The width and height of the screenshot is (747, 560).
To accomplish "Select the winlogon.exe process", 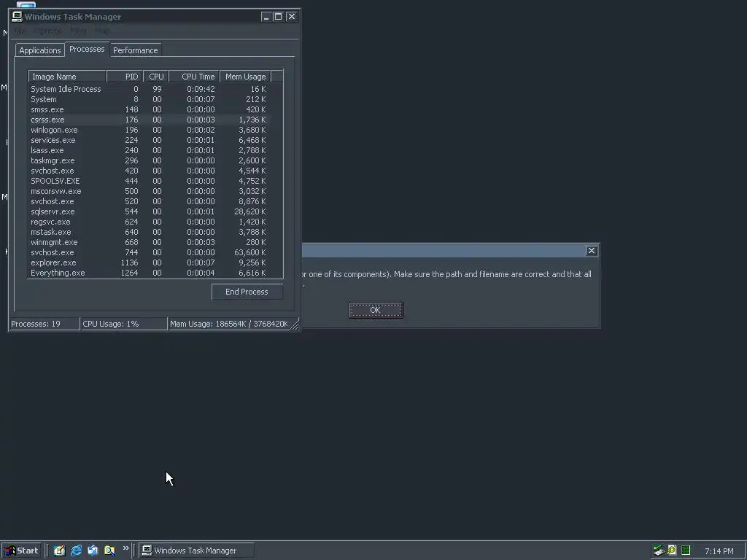I will click(x=150, y=130).
